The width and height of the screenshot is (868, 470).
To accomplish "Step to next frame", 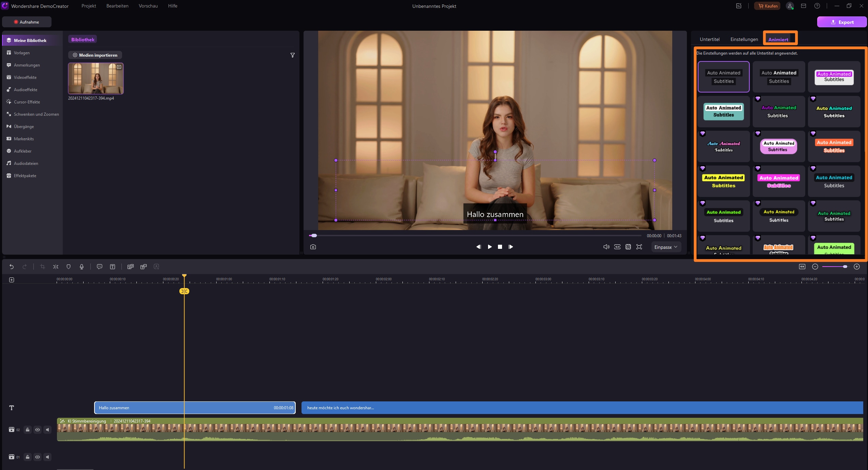I will pyautogui.click(x=511, y=247).
